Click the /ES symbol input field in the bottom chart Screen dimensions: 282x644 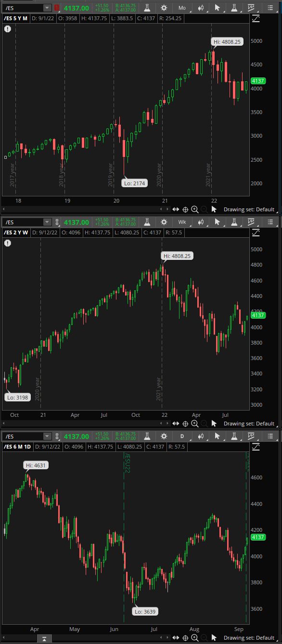[23, 436]
